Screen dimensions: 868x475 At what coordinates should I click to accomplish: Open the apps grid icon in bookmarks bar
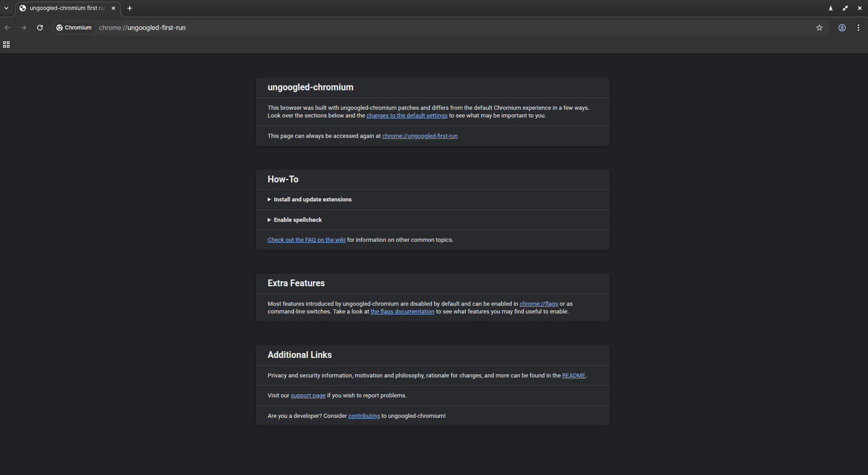click(x=6, y=44)
